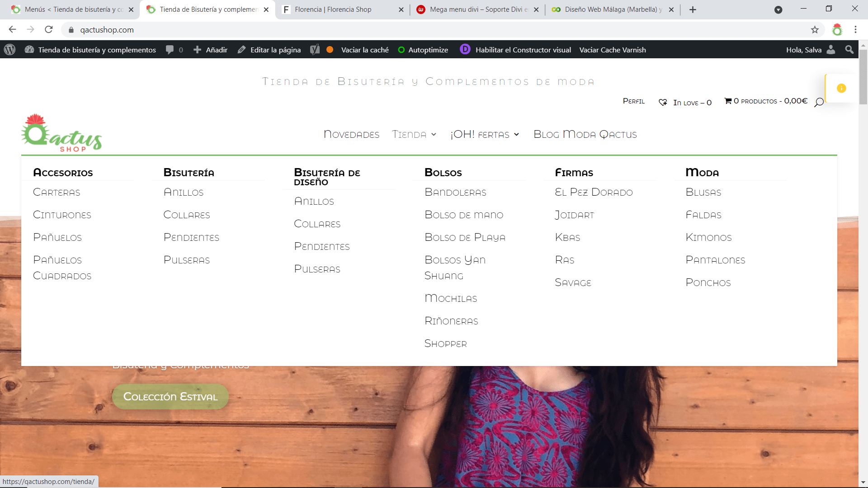Open Kimonos under Moda
This screenshot has height=488, width=868.
(708, 237)
